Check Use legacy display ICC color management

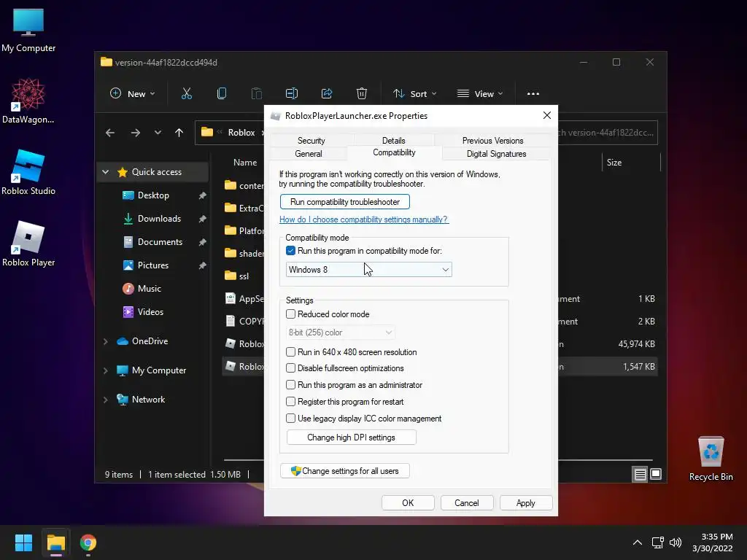click(290, 419)
